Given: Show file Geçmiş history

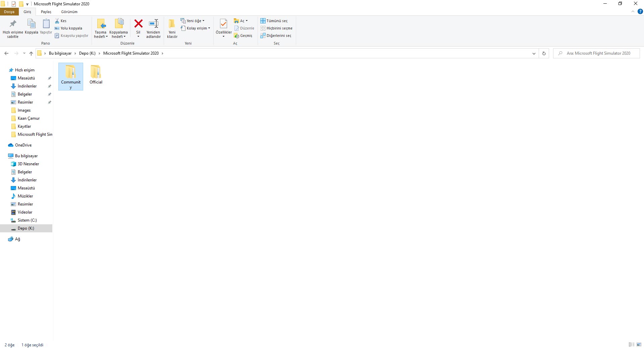Looking at the screenshot, I should click(x=243, y=36).
